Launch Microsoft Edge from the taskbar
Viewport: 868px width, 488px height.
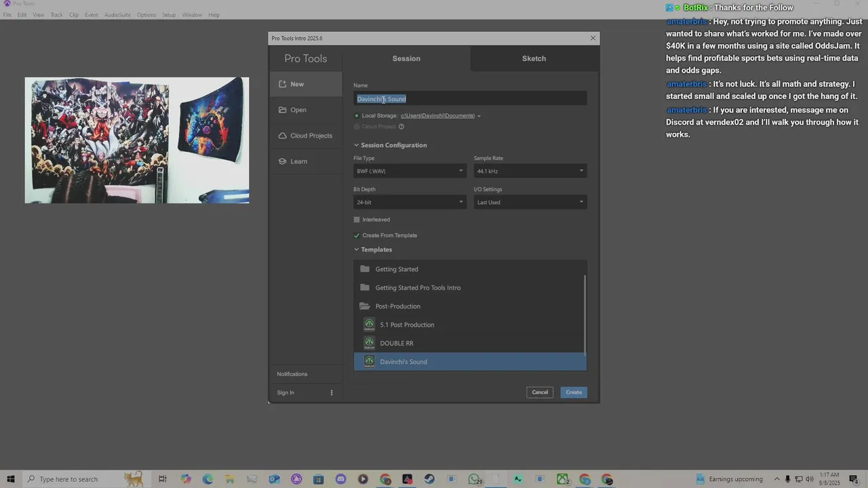[208, 479]
